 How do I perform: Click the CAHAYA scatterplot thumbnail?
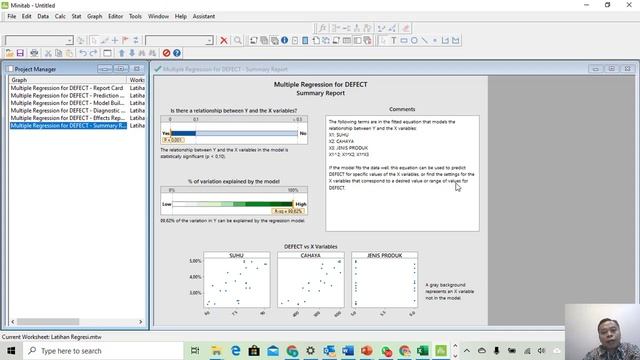(x=311, y=280)
